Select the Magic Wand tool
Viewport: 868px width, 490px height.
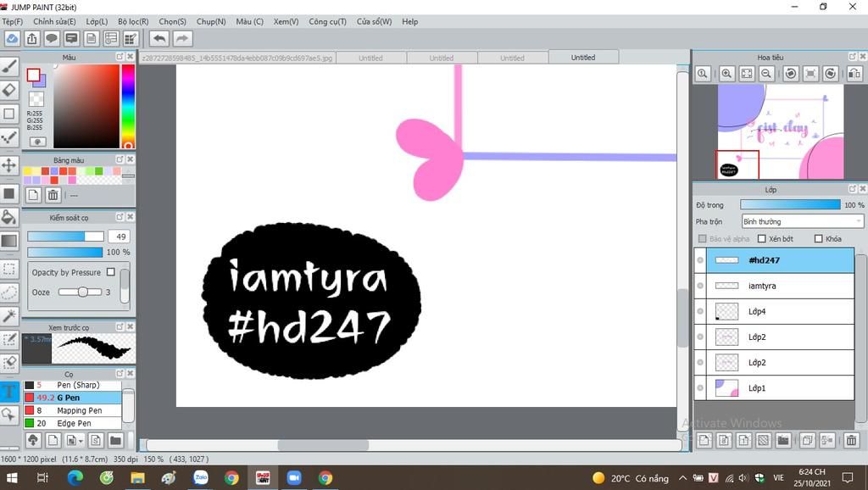click(x=9, y=316)
